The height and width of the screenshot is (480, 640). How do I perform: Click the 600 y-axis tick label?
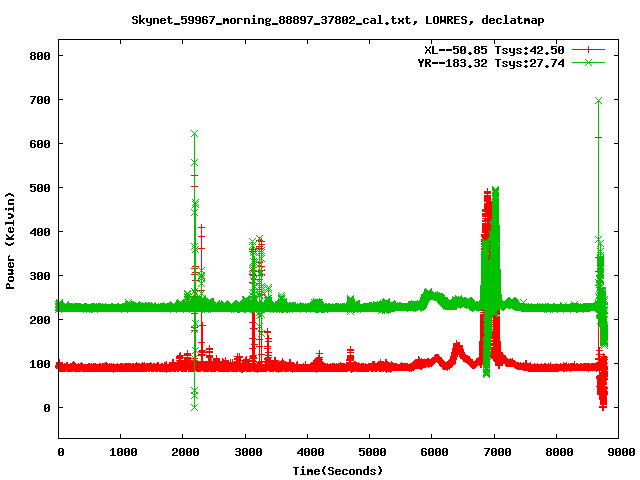tap(40, 144)
